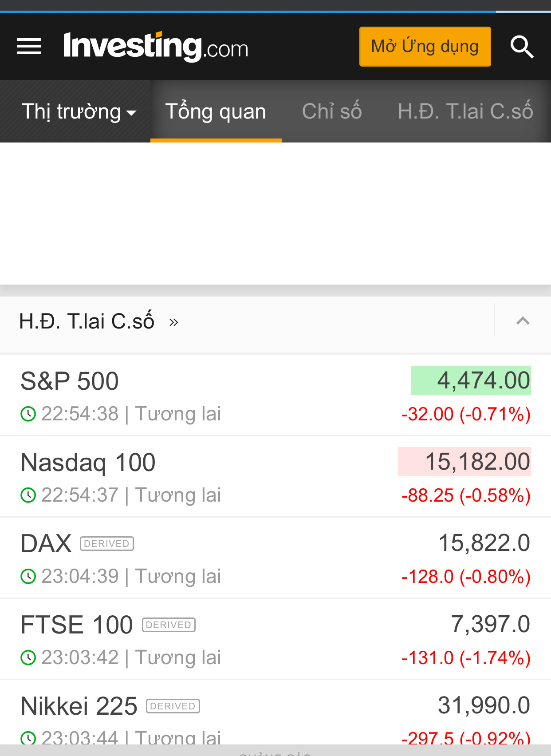Screen dimensions: 551x756
Task: Select the H.Đ. T.lai C.số tab
Action: [465, 111]
